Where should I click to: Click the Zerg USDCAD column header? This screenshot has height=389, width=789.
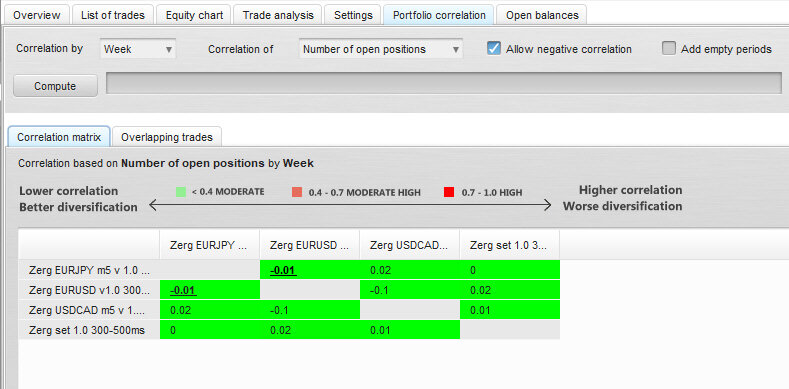[x=409, y=245]
